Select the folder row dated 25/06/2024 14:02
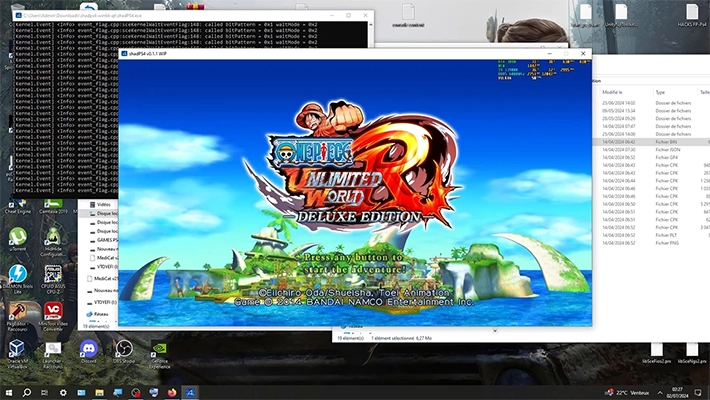 point(651,103)
